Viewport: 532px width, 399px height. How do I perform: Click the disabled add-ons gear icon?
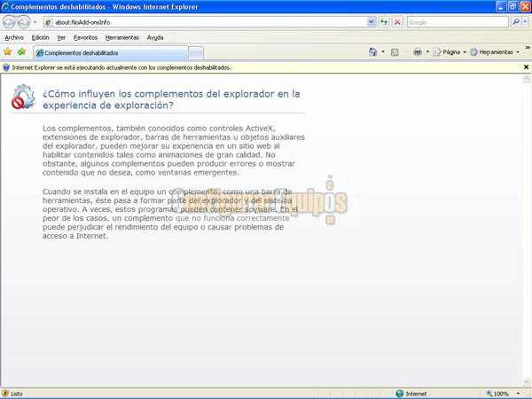point(23,97)
